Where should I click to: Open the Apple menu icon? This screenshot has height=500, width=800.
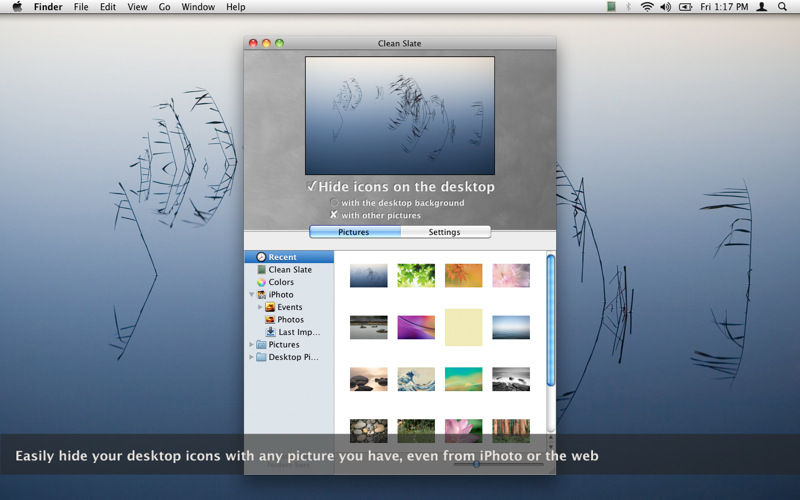point(17,7)
